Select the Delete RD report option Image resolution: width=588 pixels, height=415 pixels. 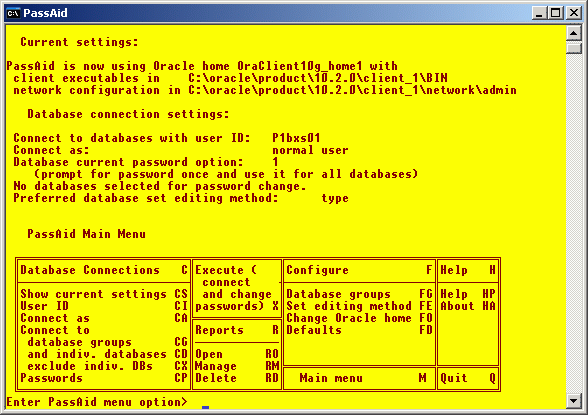point(237,378)
